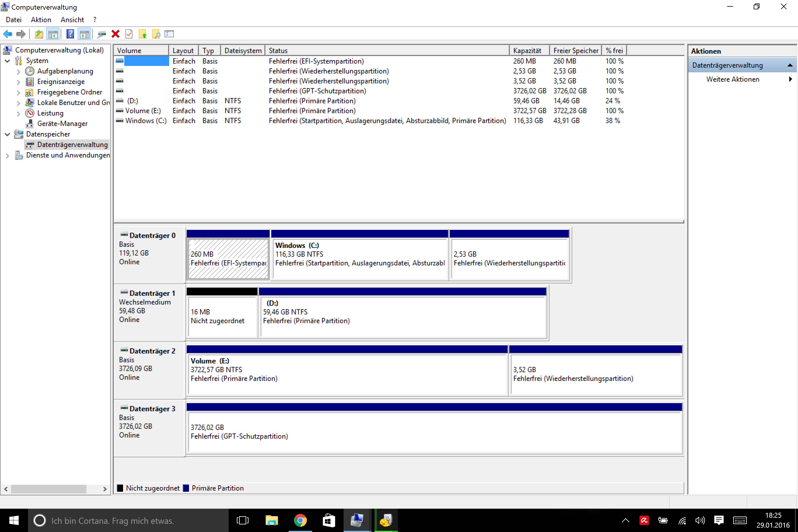Click the checklist settings toolbar icon
798x532 pixels.
169,34
